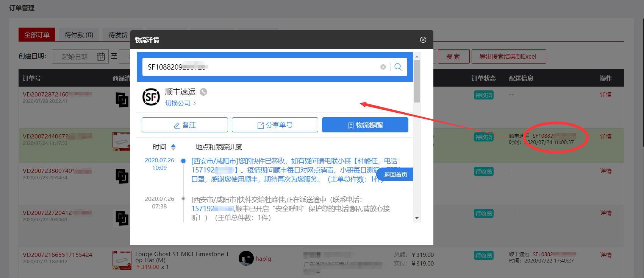Click 返回首页 floating button

point(395,174)
